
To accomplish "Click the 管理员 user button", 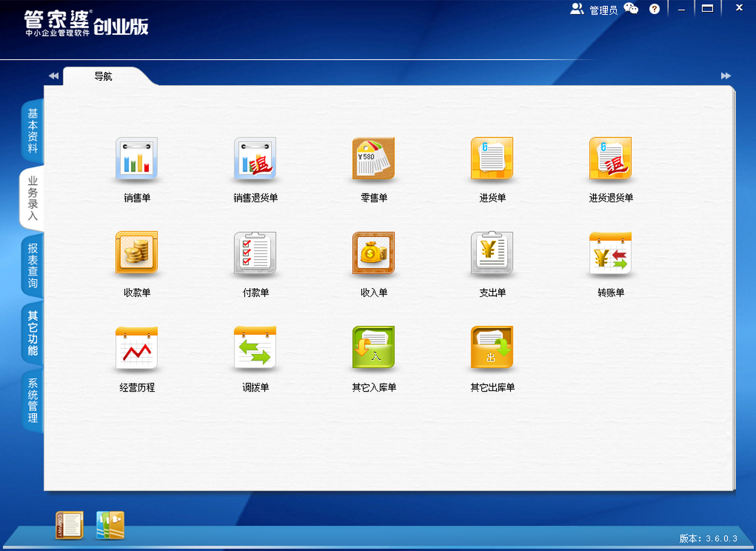I will point(594,9).
